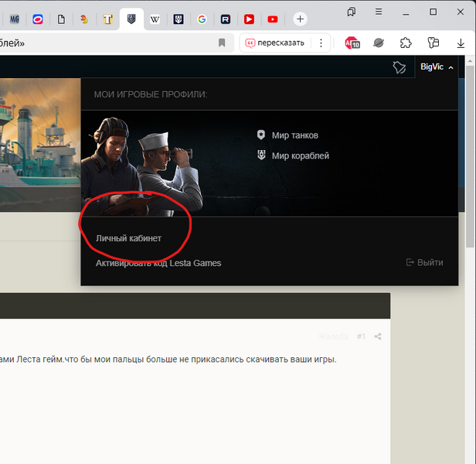Click Выйти to log out
476x464 pixels.
click(424, 262)
